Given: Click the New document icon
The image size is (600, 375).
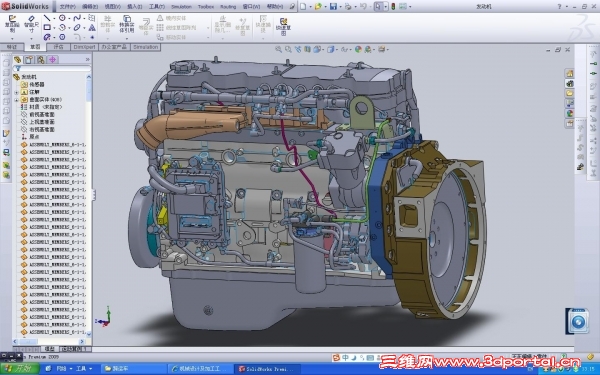Looking at the screenshot, I should point(303,6).
